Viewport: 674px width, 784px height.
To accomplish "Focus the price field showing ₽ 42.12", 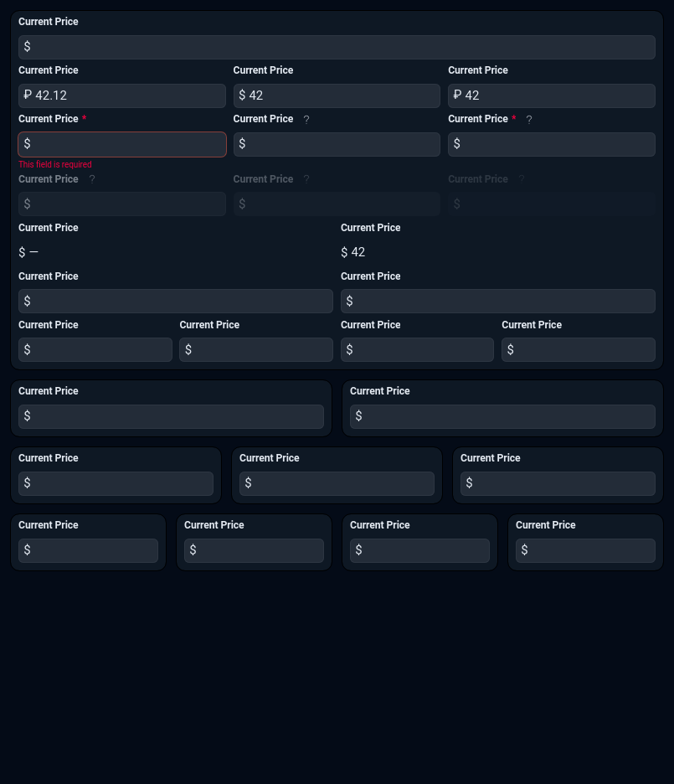I will pyautogui.click(x=122, y=95).
